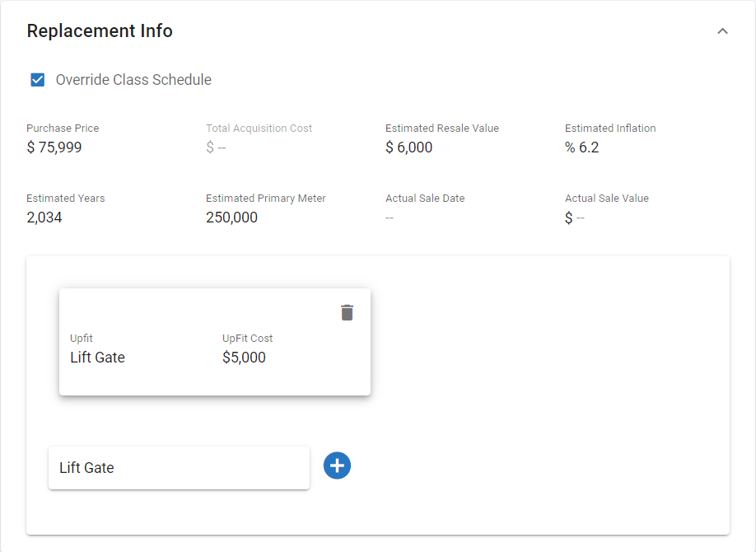Collapse the Replacement Info section chevron
Screen dimensions: 756x552
(722, 31)
